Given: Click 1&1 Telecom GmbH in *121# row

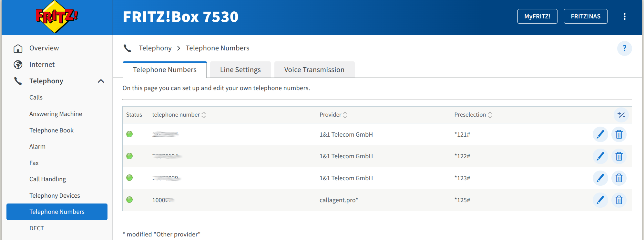Looking at the screenshot, I should coord(346,135).
